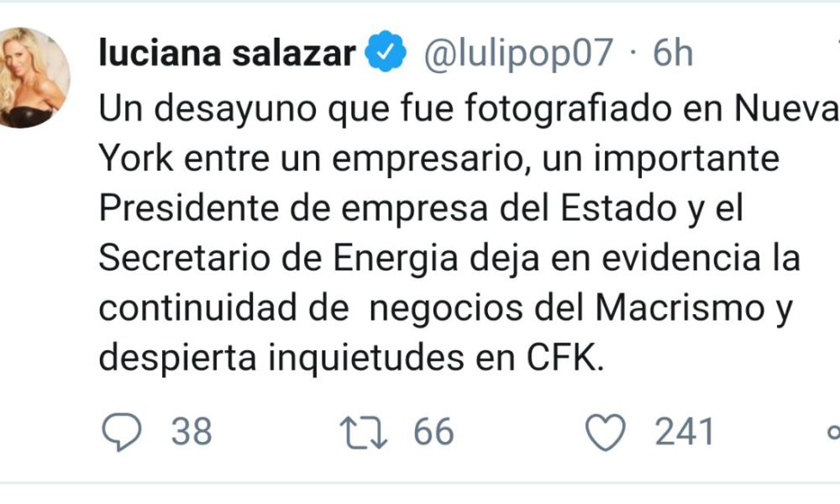840x504 pixels.
Task: Click the blue verified checkmark badge
Action: 386,51
